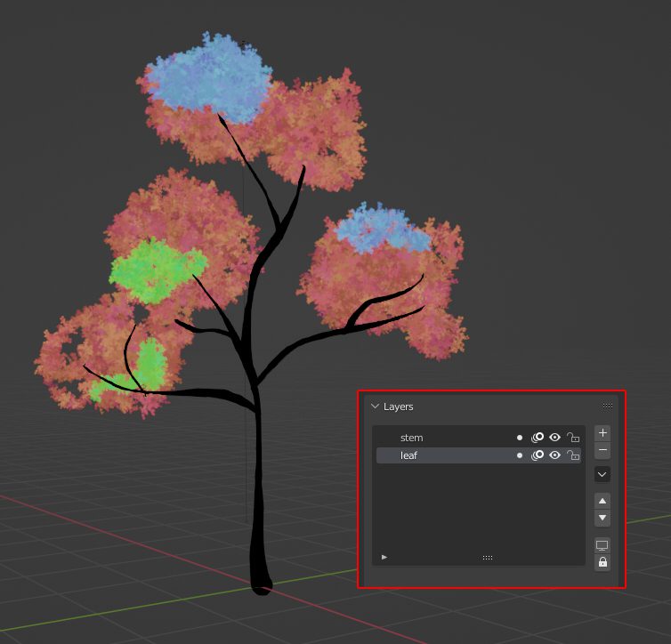Hide the stem layer using eye icon
This screenshot has height=644, width=671.
pos(555,438)
